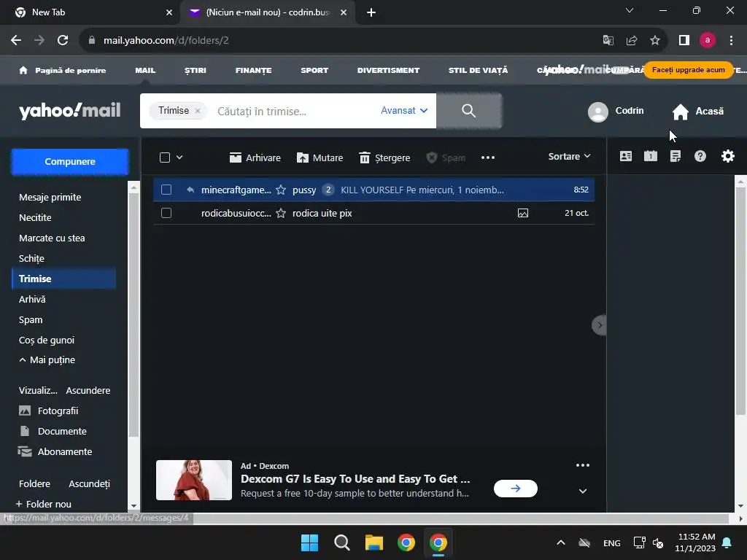Viewport: 747px width, 560px height.
Task: Open Windows taskbar search
Action: coord(342,542)
